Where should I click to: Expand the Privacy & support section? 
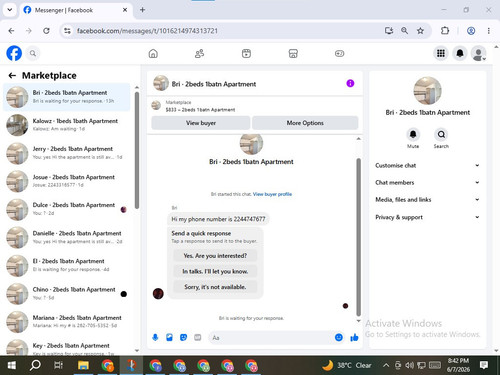(427, 217)
